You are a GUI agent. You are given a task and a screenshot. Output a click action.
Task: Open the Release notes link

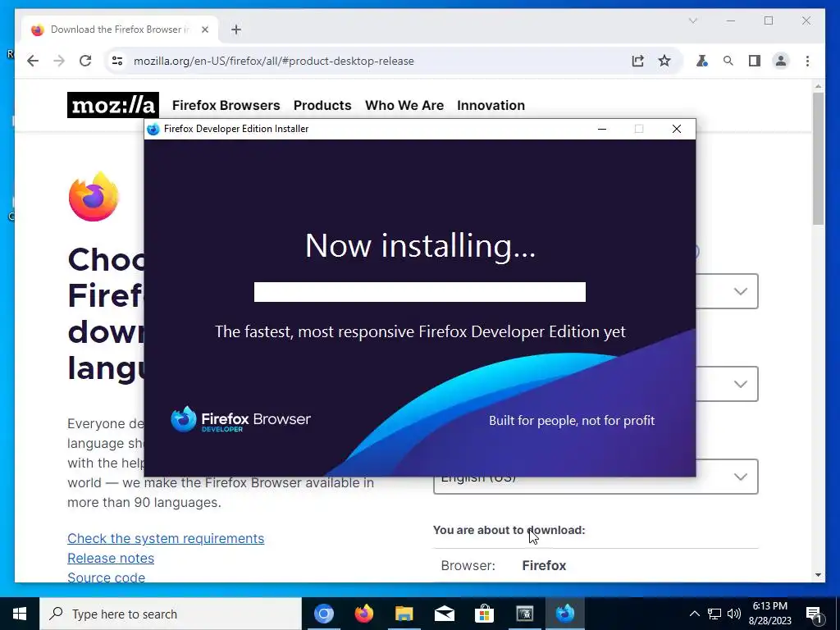111,558
